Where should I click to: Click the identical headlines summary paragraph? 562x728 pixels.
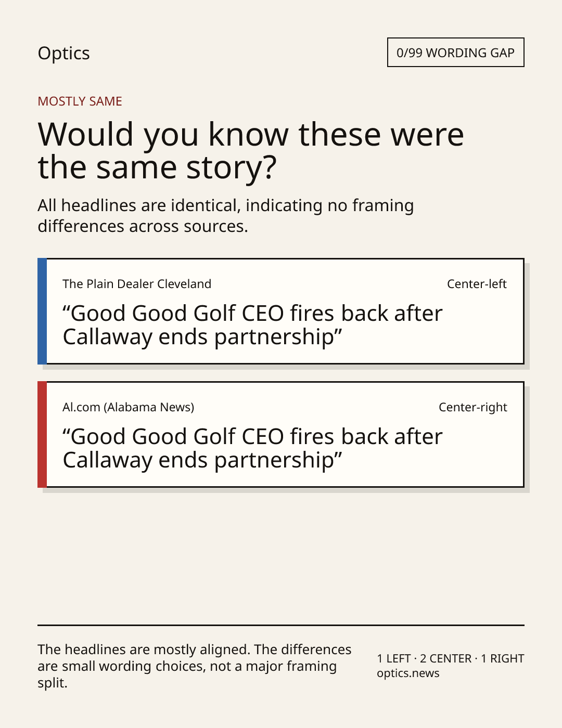point(225,216)
